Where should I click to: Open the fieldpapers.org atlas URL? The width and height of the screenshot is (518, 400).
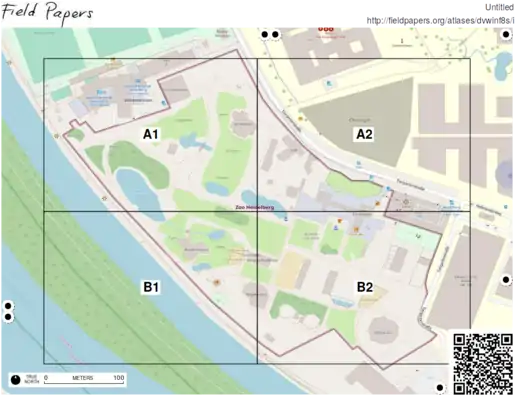coord(440,21)
